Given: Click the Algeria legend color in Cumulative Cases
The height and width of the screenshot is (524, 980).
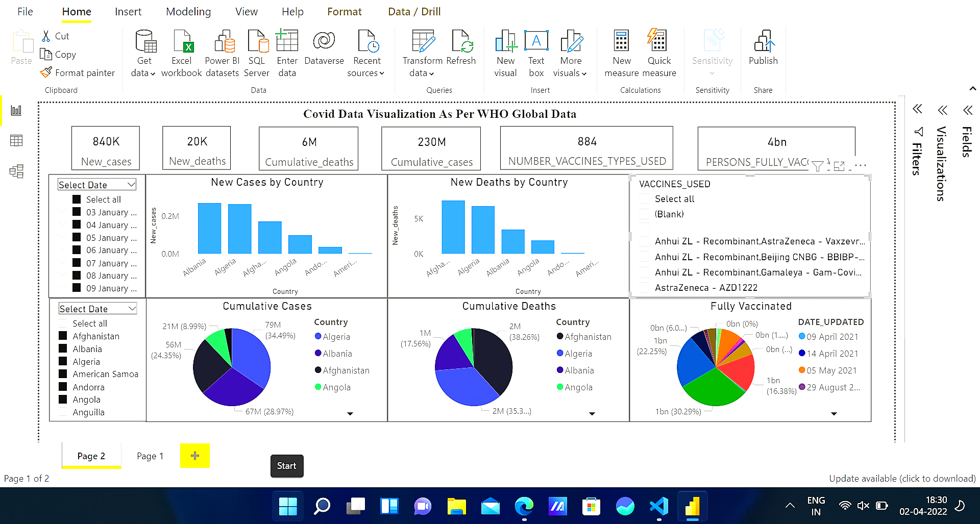Looking at the screenshot, I should [x=318, y=336].
